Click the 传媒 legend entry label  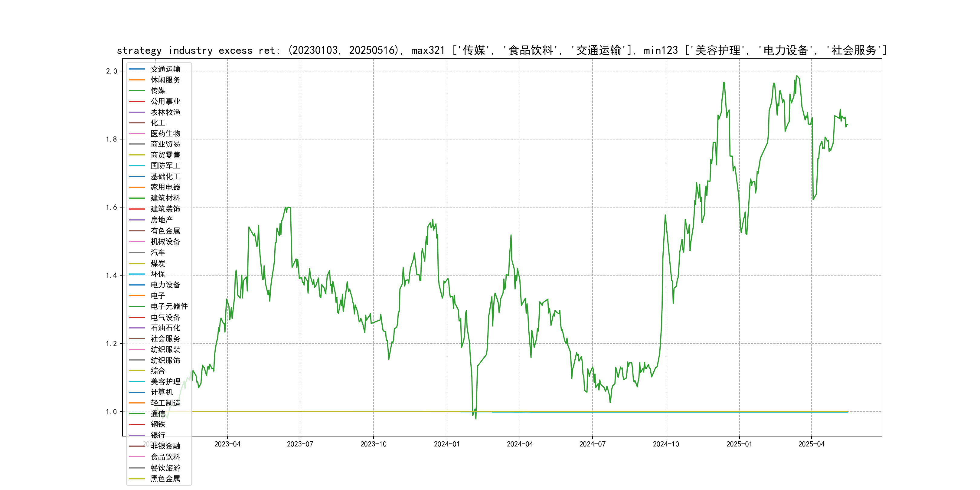158,90
